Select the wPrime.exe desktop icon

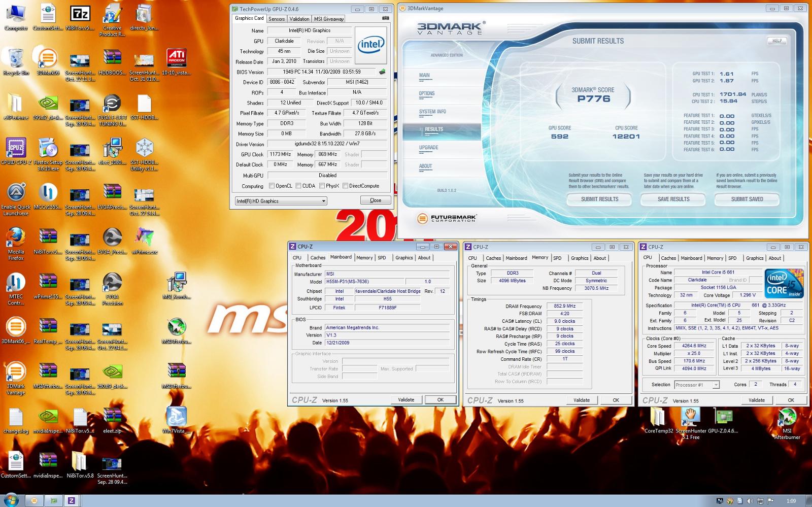(144, 240)
